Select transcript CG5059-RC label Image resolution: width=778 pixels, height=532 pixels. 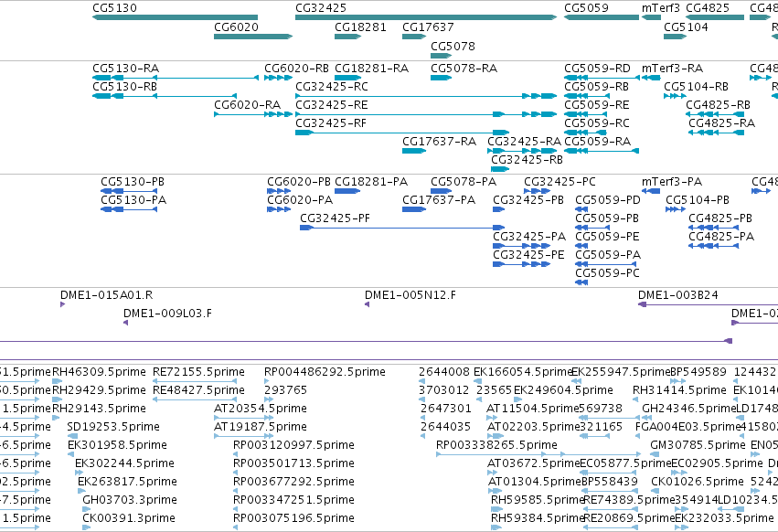click(x=597, y=123)
